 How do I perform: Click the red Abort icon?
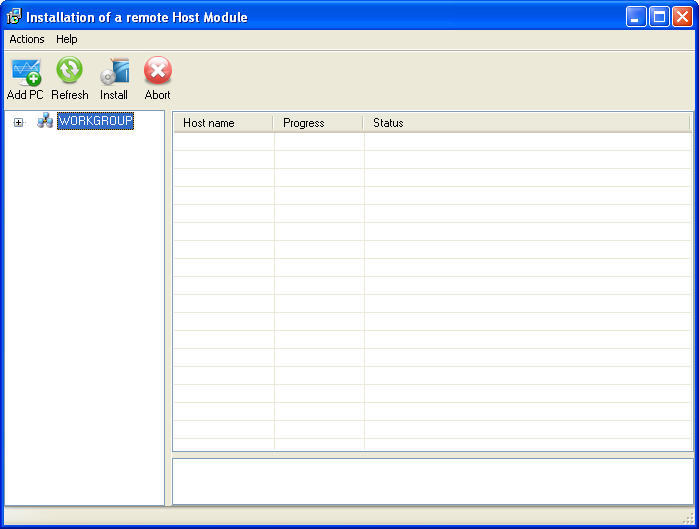tap(158, 70)
